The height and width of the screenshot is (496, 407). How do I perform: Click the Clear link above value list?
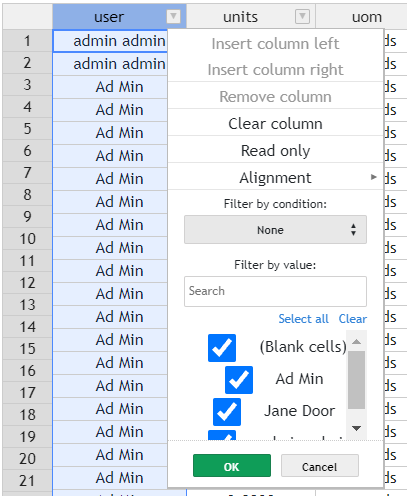click(x=353, y=319)
